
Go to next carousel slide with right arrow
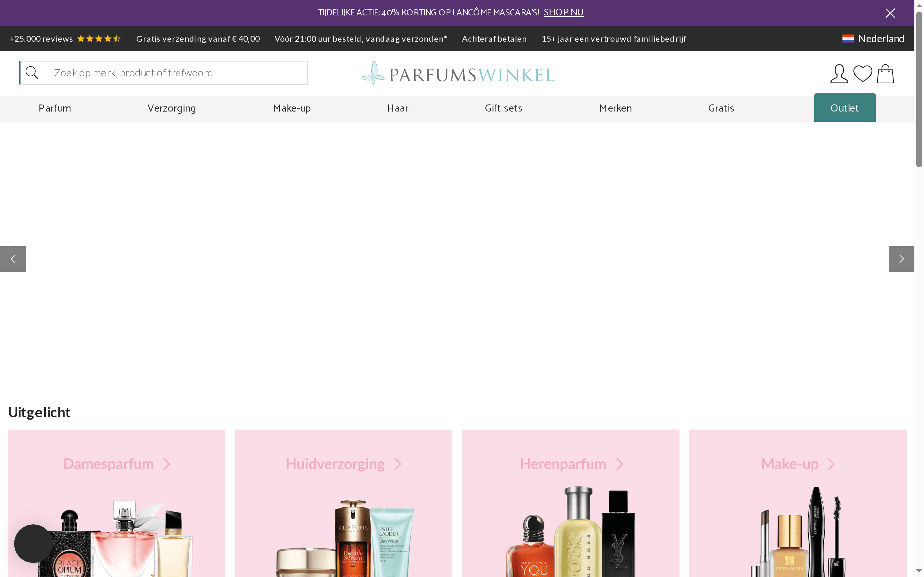click(902, 259)
